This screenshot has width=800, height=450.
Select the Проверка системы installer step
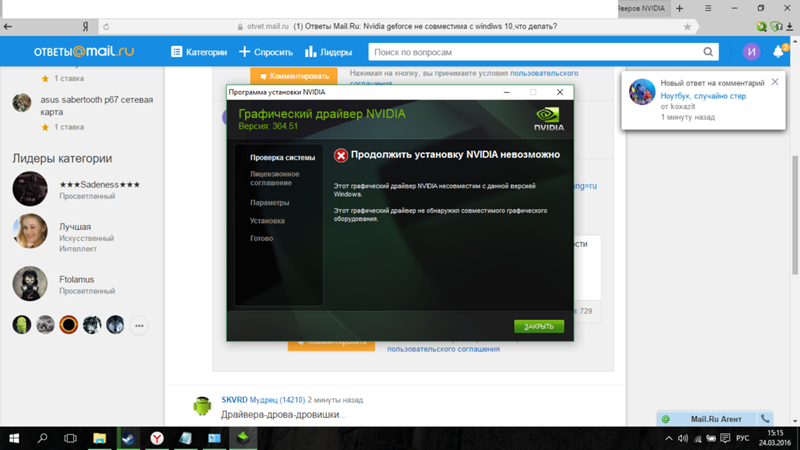click(x=282, y=158)
